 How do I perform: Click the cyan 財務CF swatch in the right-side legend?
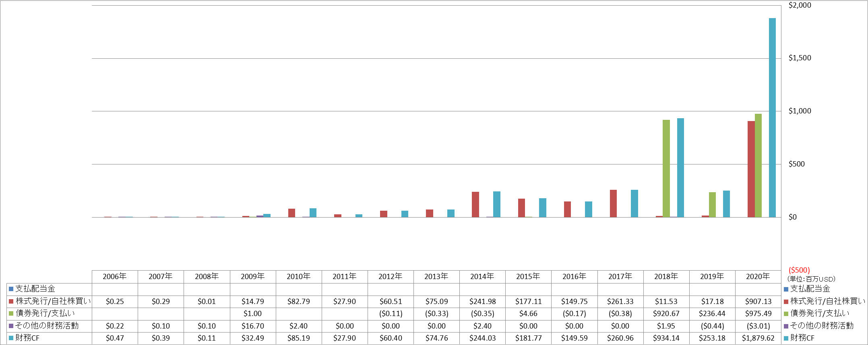(x=786, y=338)
